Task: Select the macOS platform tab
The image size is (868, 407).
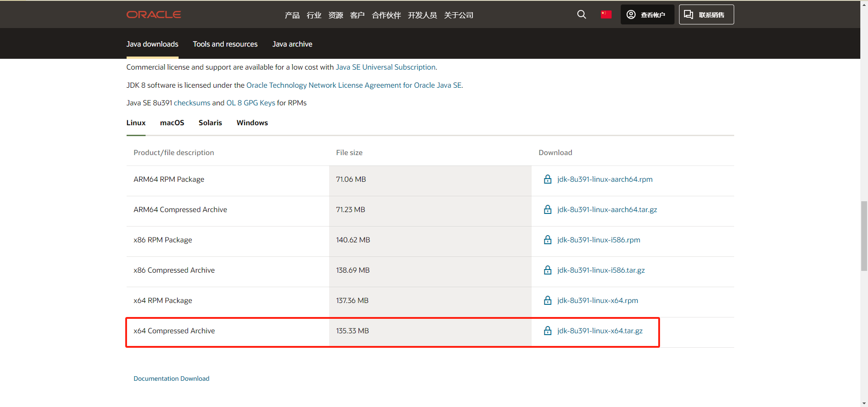Action: tap(172, 123)
